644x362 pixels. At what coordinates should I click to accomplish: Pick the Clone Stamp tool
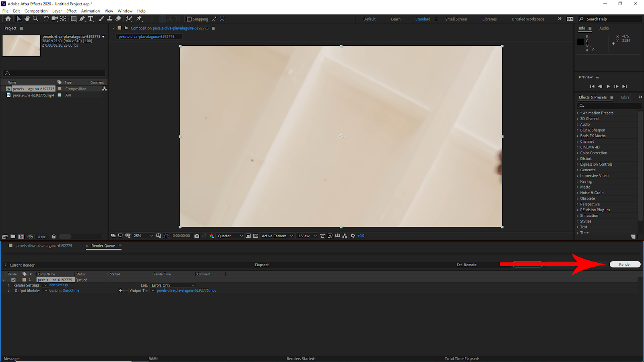(109, 19)
